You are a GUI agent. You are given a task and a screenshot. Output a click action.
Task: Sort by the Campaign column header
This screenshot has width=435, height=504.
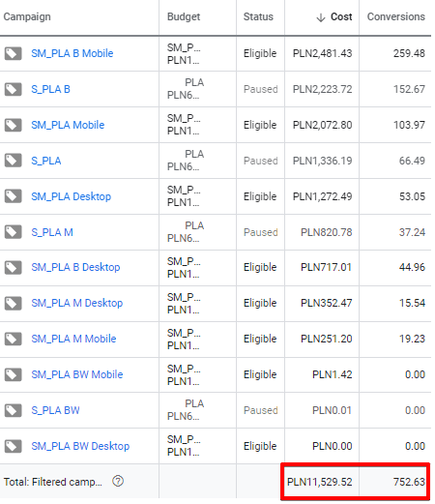[x=27, y=16]
